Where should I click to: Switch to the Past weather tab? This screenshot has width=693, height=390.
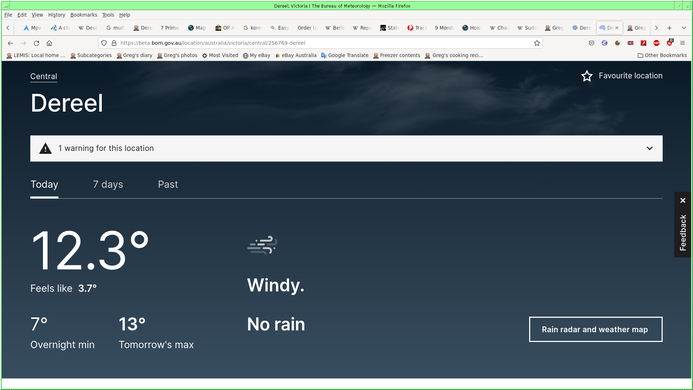coord(168,184)
